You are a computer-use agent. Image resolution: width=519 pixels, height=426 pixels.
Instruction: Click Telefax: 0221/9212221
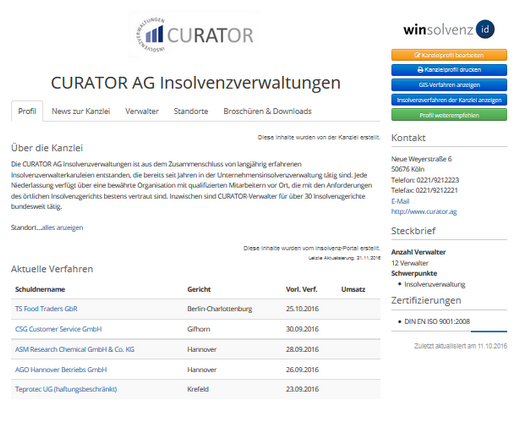click(x=424, y=190)
